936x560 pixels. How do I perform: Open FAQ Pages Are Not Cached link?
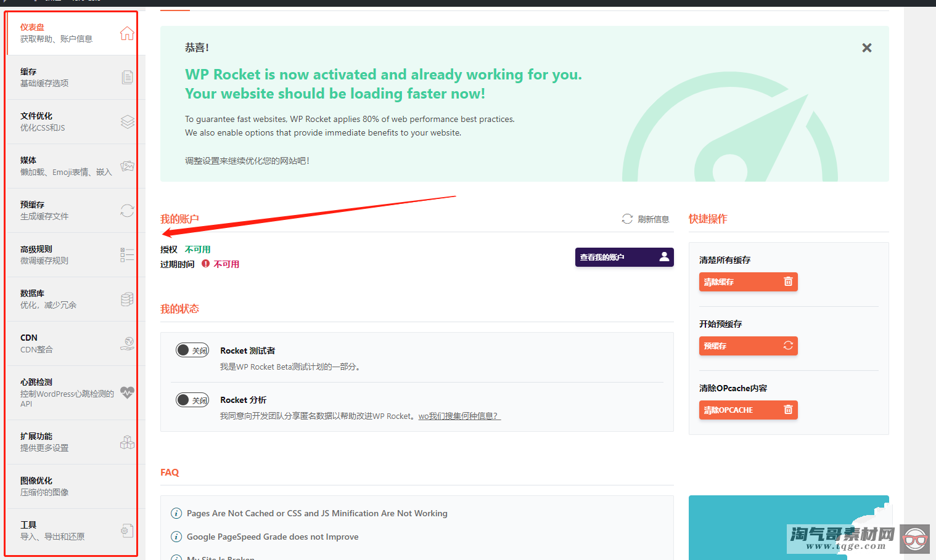pos(317,513)
